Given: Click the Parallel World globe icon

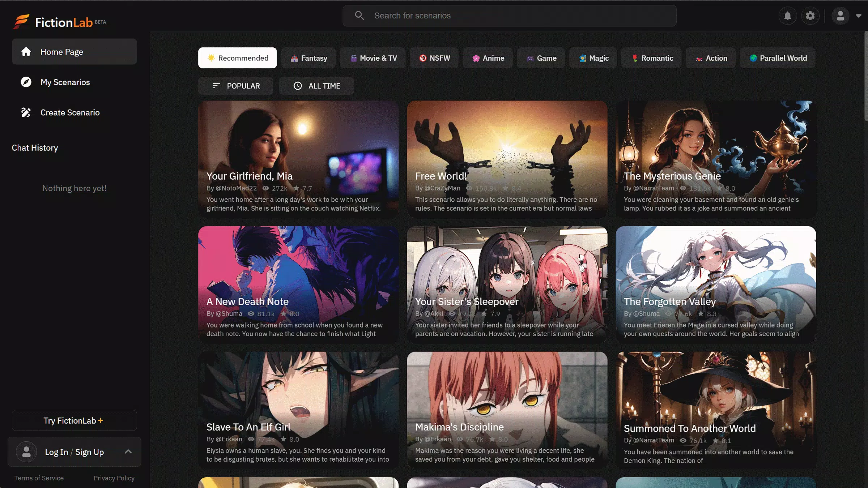Looking at the screenshot, I should [753, 58].
